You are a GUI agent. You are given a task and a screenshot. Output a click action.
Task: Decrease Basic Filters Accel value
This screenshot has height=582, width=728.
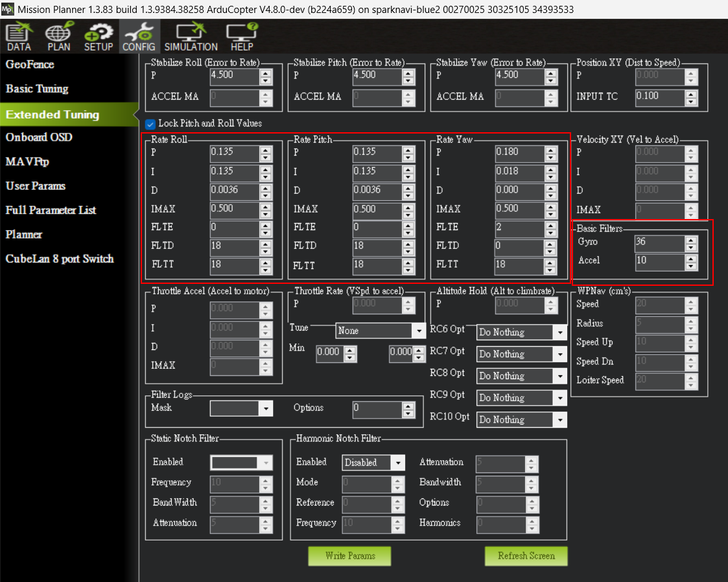(691, 266)
